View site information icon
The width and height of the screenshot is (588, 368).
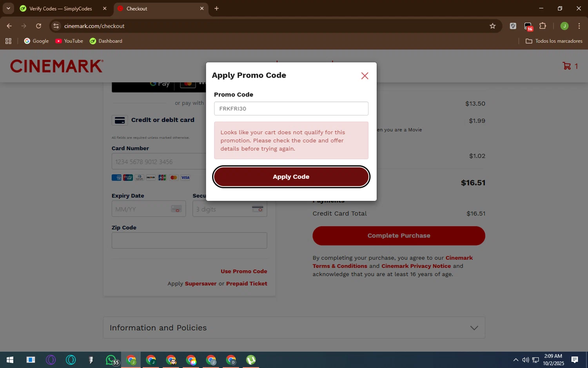(56, 26)
